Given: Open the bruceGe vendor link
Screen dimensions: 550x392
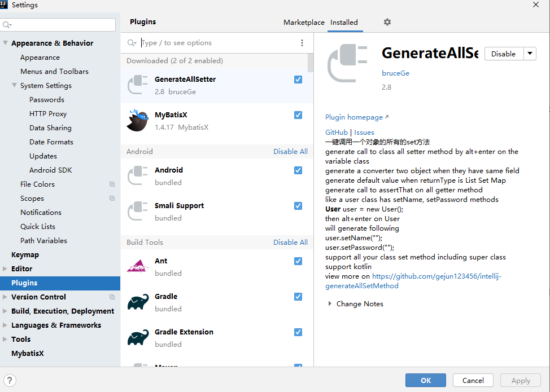Looking at the screenshot, I should click(395, 73).
